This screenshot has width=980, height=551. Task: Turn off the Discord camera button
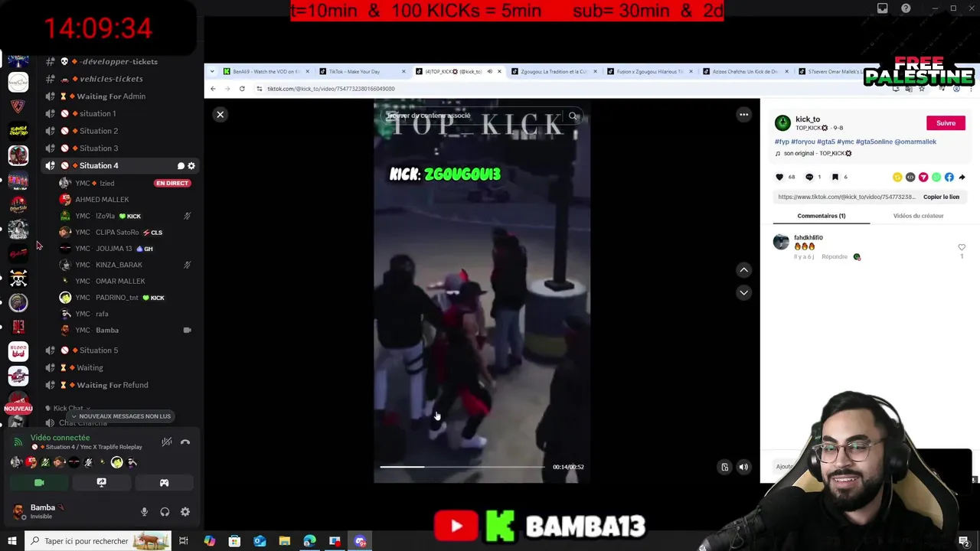[39, 483]
